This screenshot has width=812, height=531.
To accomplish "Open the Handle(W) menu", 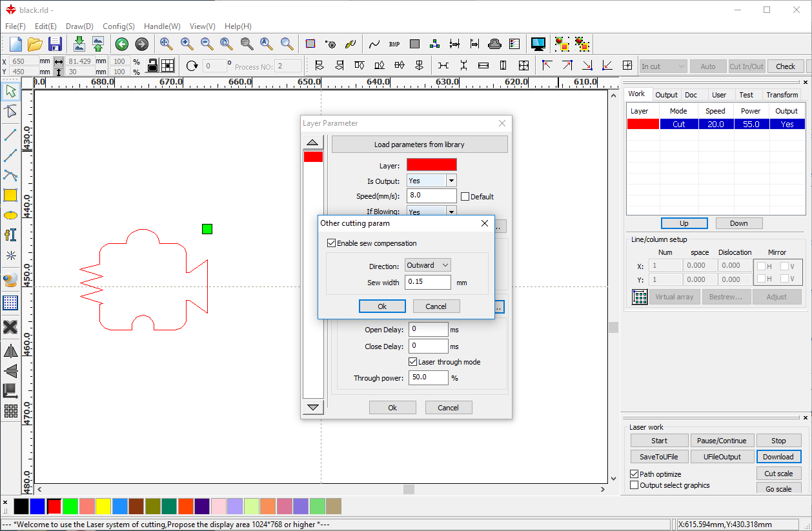I will tap(162, 26).
